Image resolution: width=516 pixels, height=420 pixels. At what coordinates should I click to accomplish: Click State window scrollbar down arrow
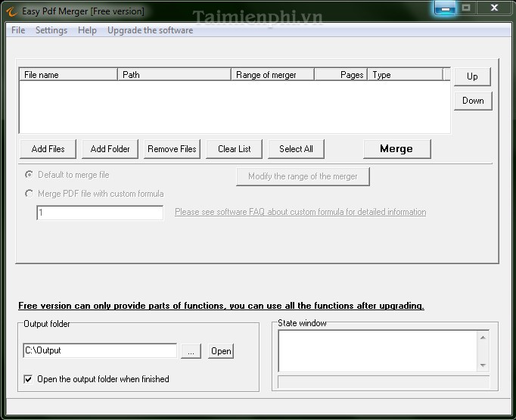coord(483,366)
